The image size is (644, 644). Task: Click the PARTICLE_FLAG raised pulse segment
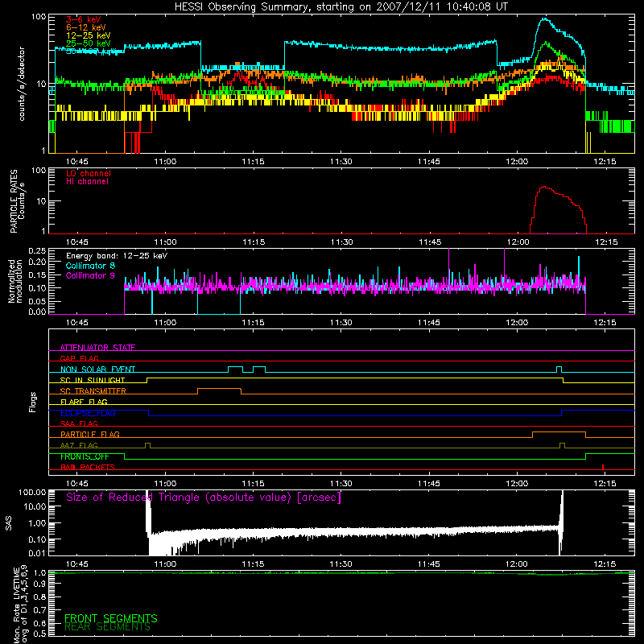559,432
